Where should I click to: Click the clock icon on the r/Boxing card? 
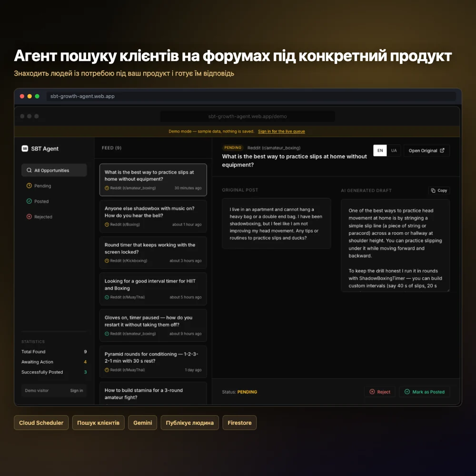pos(107,224)
